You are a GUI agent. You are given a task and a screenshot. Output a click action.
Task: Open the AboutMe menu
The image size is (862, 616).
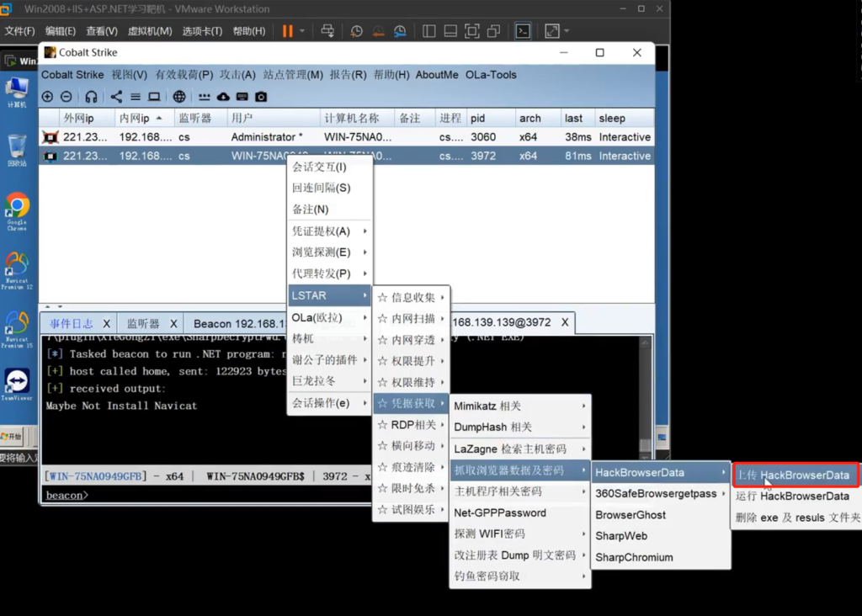tap(437, 75)
